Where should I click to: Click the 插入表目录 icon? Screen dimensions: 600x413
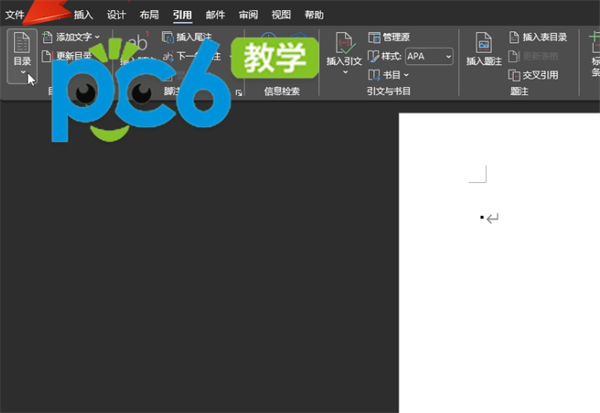point(514,37)
